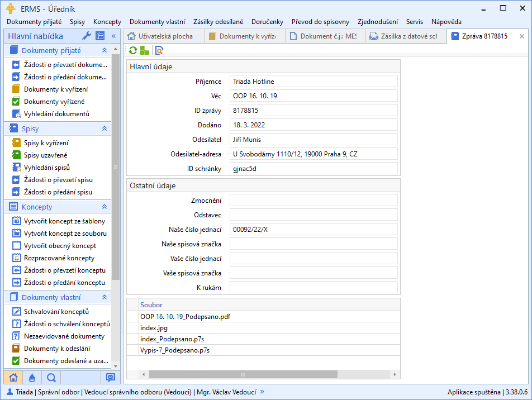Open Rozpracované koncepty in side menu
This screenshot has height=400, width=532.
pos(59,258)
